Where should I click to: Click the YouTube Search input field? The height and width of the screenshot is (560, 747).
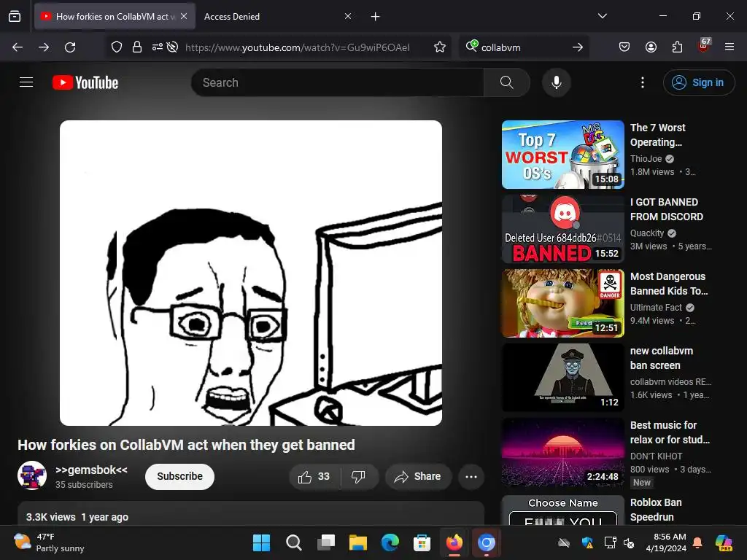pyautogui.click(x=337, y=82)
